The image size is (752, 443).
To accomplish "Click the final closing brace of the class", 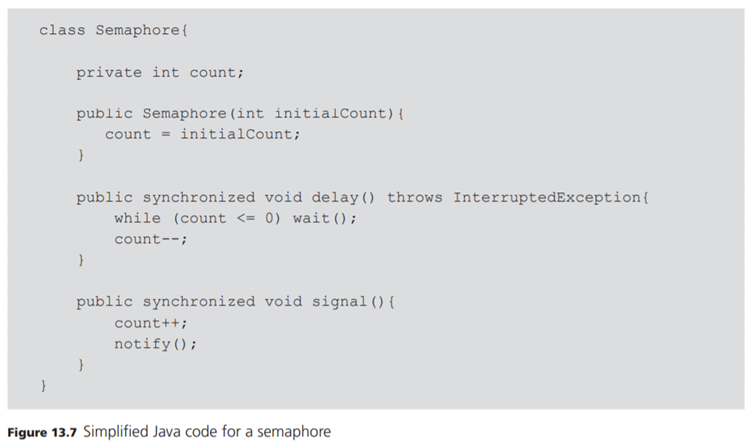I will (x=43, y=385).
